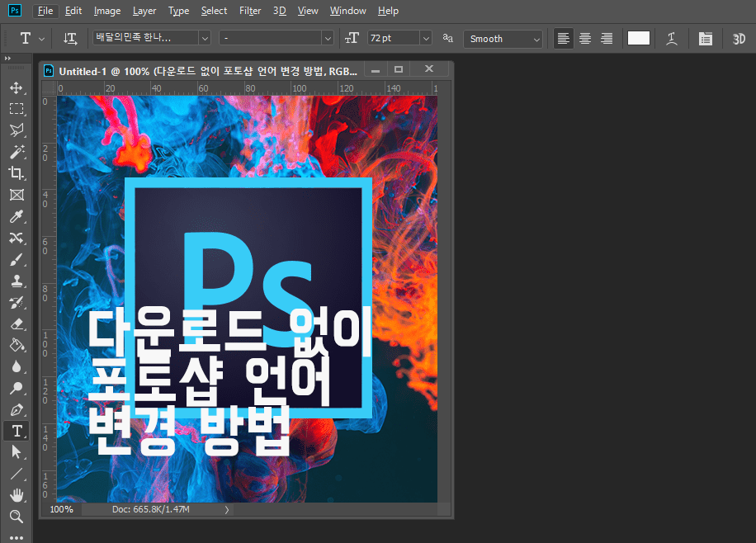Image resolution: width=756 pixels, height=543 pixels.
Task: Click the 100% zoom level field
Action: point(62,510)
